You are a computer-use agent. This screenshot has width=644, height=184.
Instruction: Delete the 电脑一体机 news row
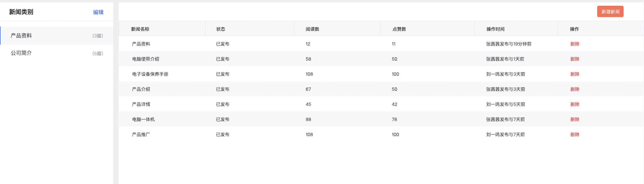point(574,120)
